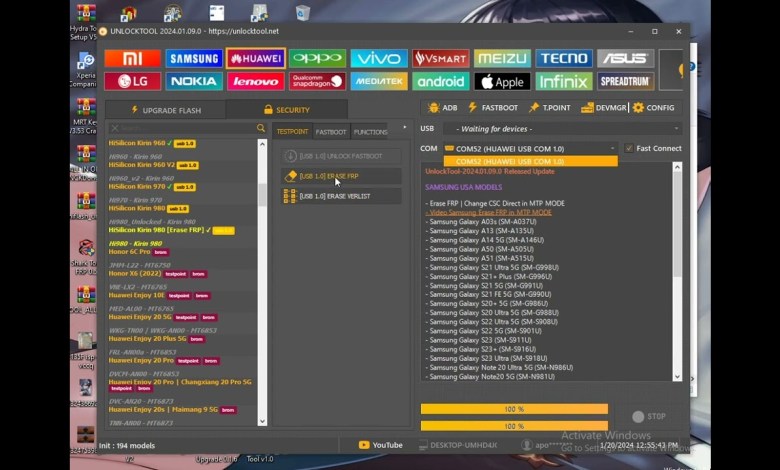Select the Vivo brand tile
Viewport: 780px width, 470px height.
pos(379,59)
